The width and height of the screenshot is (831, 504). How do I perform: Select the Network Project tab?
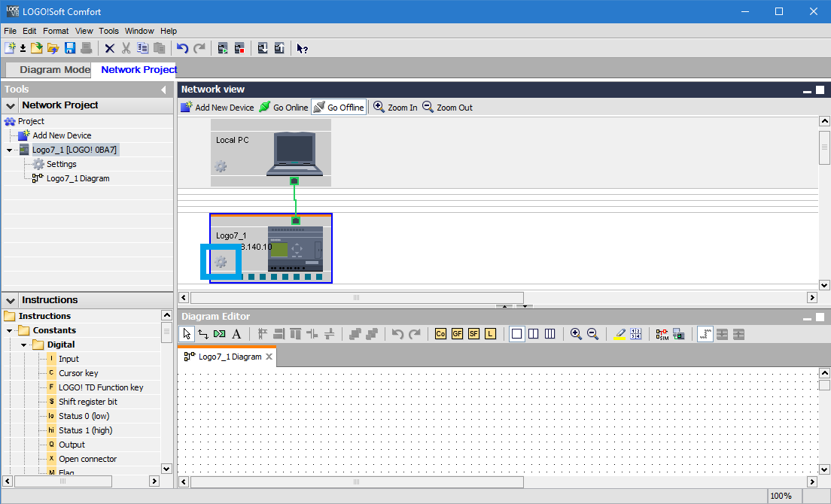(138, 69)
